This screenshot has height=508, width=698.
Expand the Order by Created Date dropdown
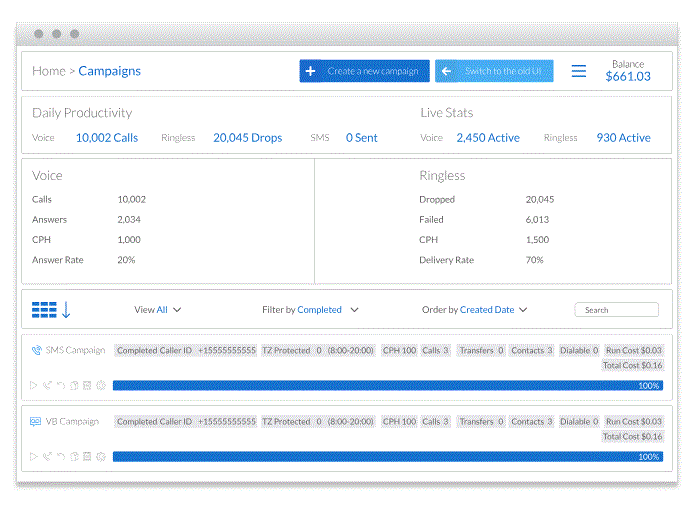pyautogui.click(x=475, y=310)
